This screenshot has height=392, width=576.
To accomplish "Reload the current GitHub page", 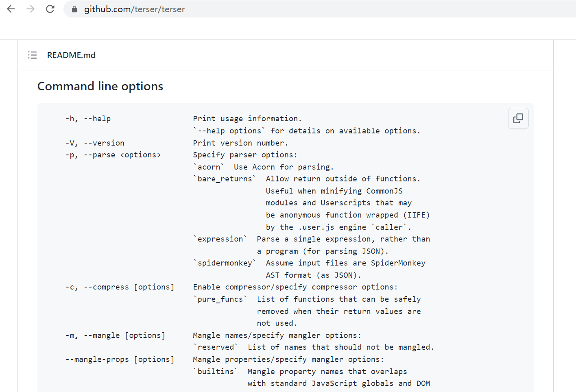I will click(50, 9).
